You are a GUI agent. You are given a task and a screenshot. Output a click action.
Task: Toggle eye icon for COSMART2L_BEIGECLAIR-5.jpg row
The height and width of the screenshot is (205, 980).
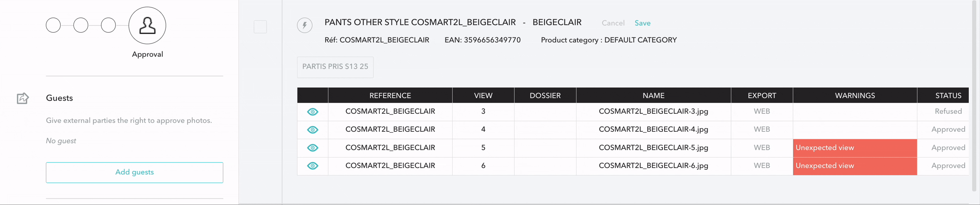point(312,148)
